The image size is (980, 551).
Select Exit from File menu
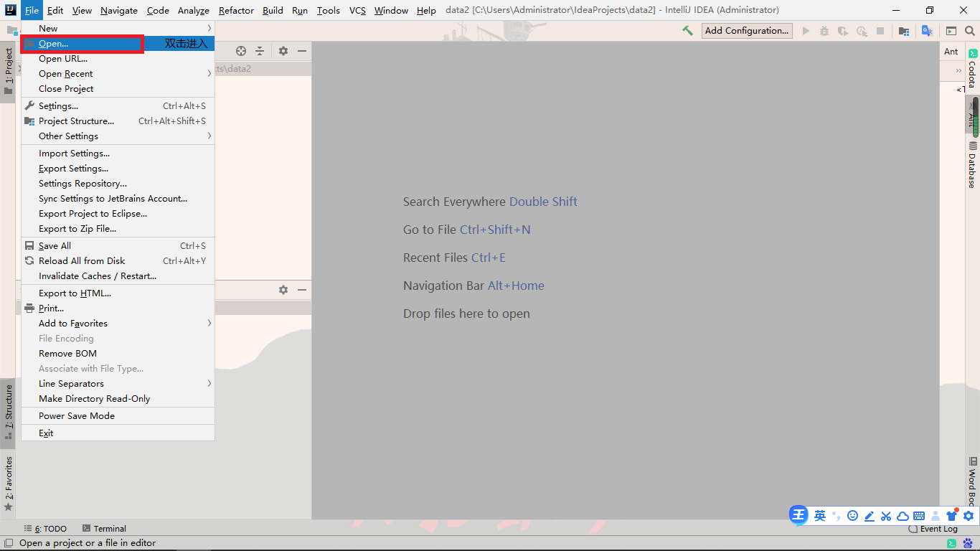coord(118,433)
